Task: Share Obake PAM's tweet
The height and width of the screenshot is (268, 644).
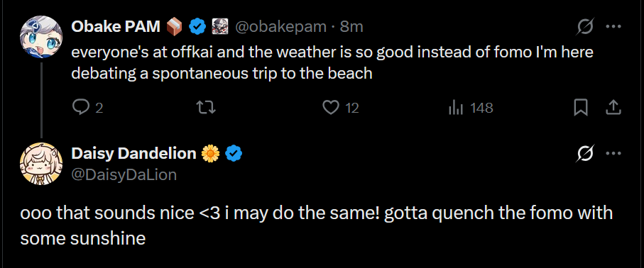Action: (x=613, y=108)
